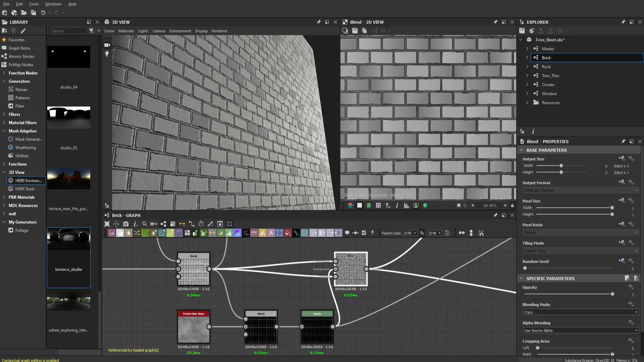Open the Parent Size height dropdown
The width and height of the screenshot is (644, 362).
(x=434, y=233)
